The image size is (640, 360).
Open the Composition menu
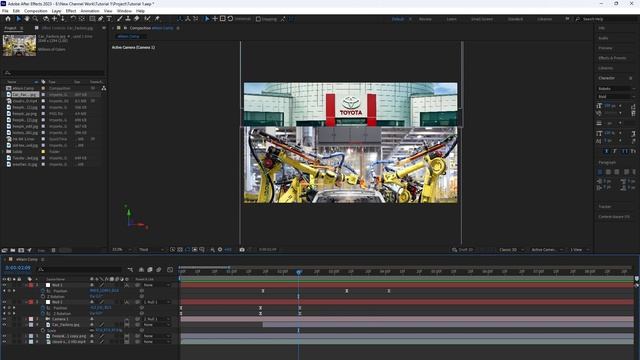36,11
